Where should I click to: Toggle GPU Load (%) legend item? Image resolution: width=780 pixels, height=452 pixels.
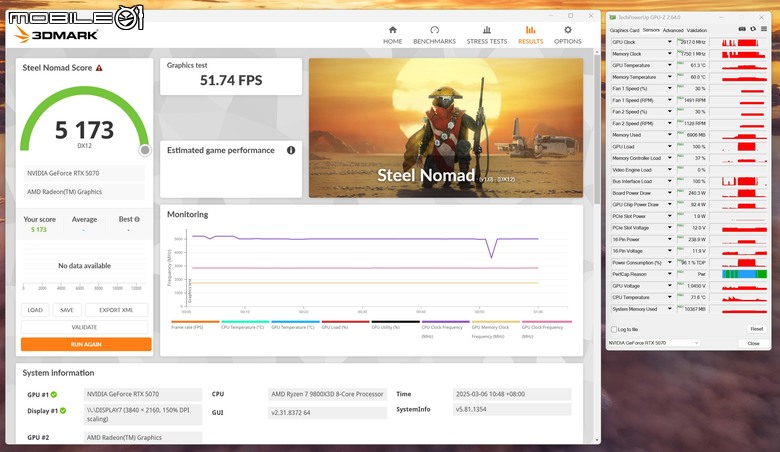tap(345, 324)
